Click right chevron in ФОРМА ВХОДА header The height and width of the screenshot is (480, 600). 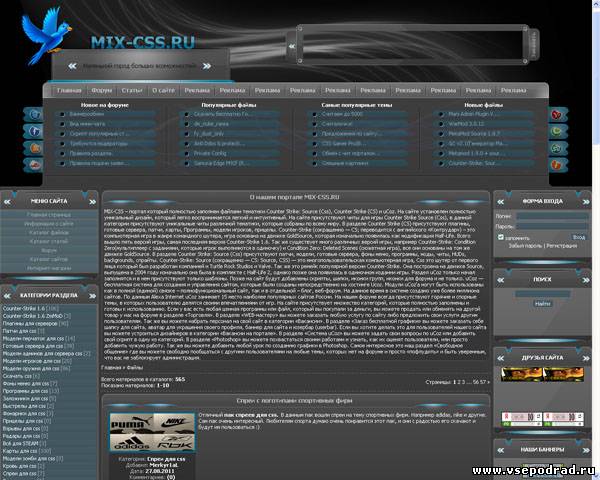click(586, 202)
